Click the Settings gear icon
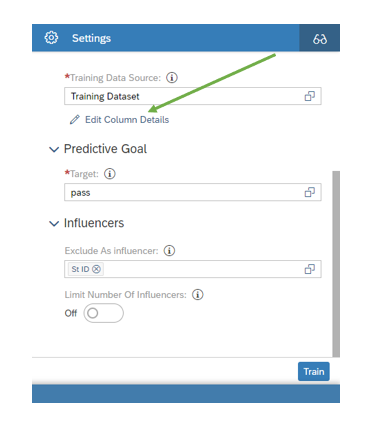The image size is (372, 431). (x=51, y=38)
